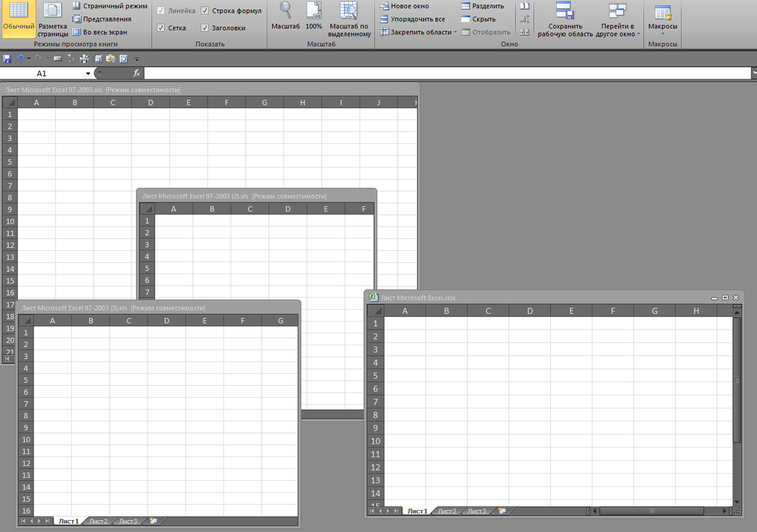The width and height of the screenshot is (757, 532).
Task: Click the Undo arrow icon
Action: [20, 59]
